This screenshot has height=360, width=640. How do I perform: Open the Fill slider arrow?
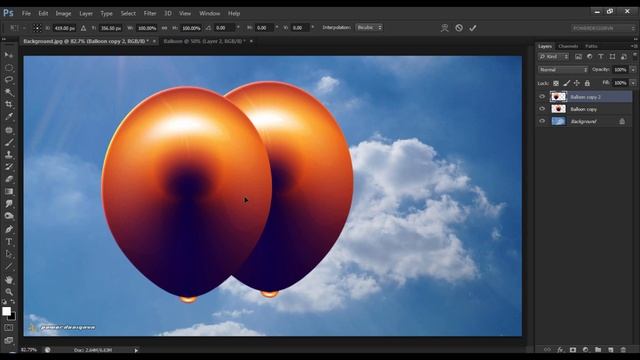tap(633, 83)
